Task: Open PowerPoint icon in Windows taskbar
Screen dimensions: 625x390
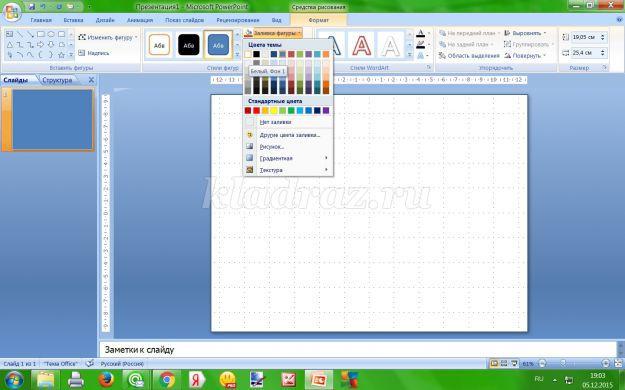Action: coord(318,380)
